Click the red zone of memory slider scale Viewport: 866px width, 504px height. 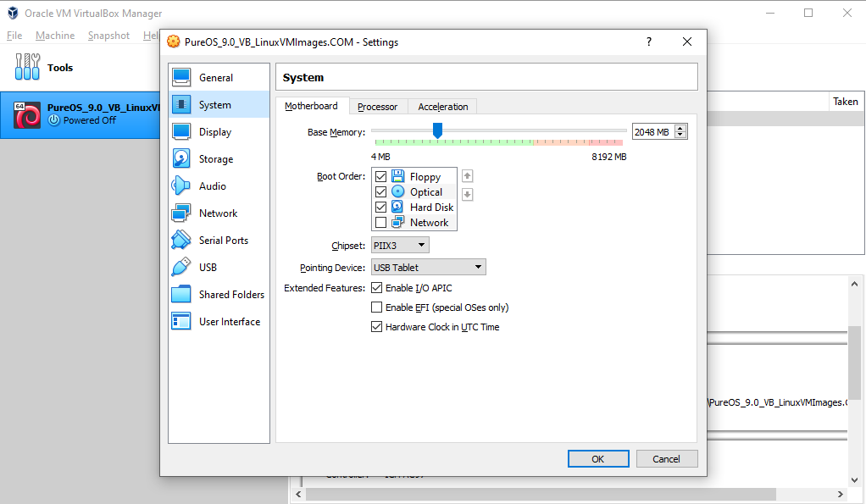click(x=606, y=142)
